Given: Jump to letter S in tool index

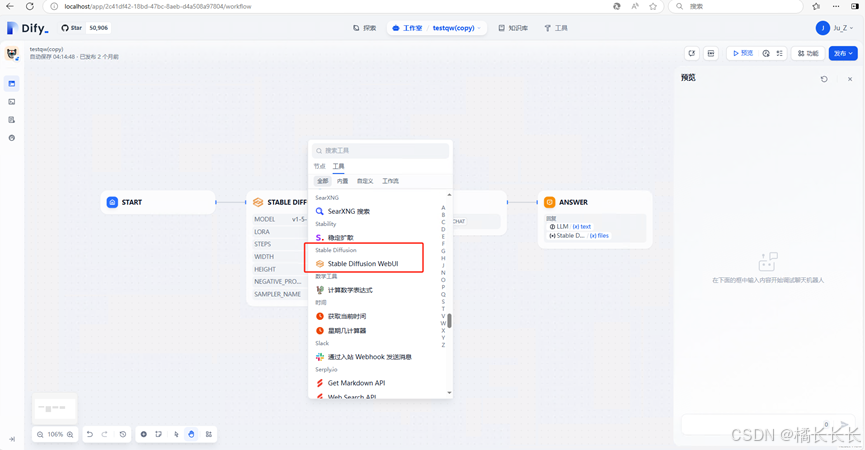Looking at the screenshot, I should click(443, 302).
